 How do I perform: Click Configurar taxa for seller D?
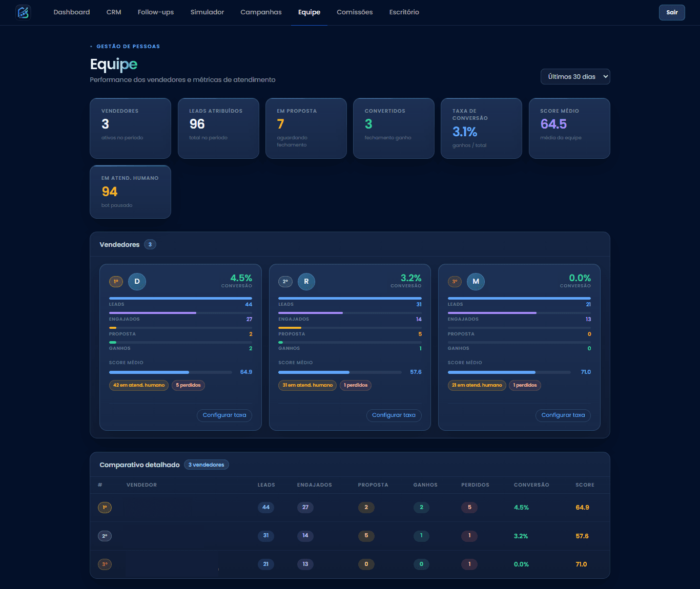click(x=224, y=415)
